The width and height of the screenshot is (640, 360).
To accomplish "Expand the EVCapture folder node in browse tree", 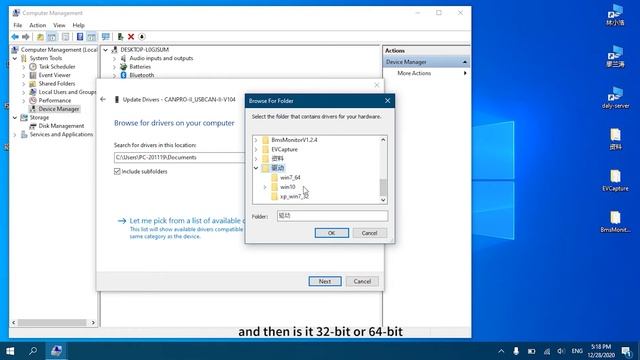I will [x=256, y=149].
